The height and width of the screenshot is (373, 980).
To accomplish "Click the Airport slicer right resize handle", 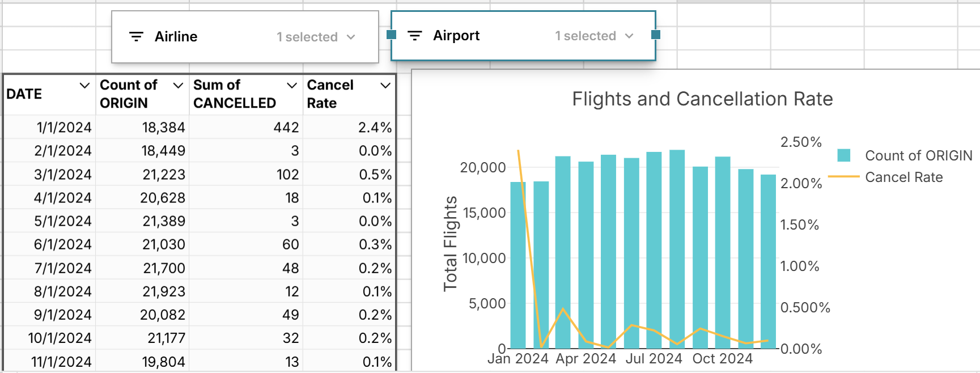I will [x=656, y=35].
